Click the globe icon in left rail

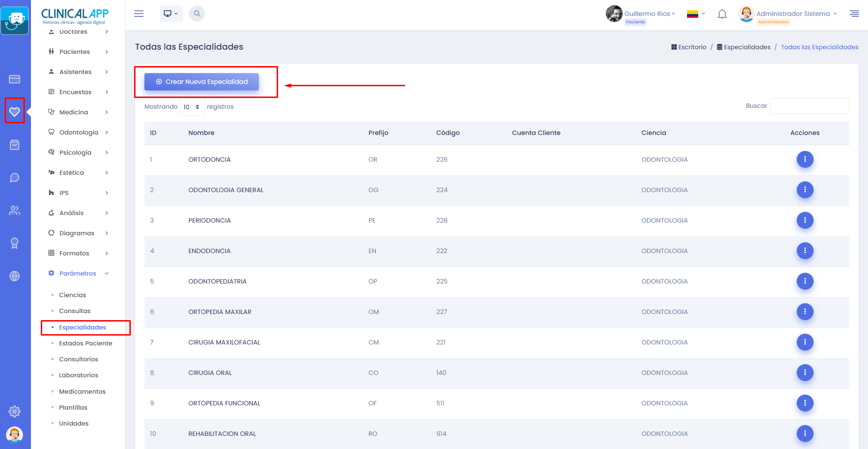point(15,276)
